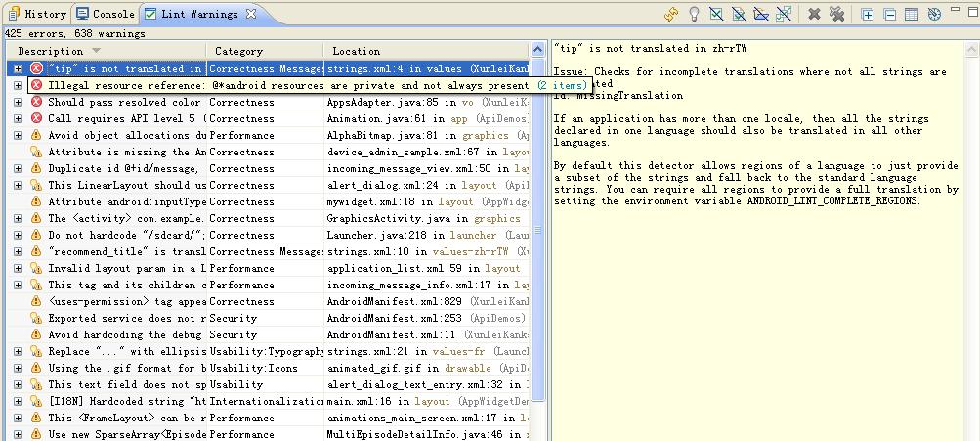Click the scroll-up arrow in the description pane
This screenshot has height=441, width=980.
pos(970,49)
